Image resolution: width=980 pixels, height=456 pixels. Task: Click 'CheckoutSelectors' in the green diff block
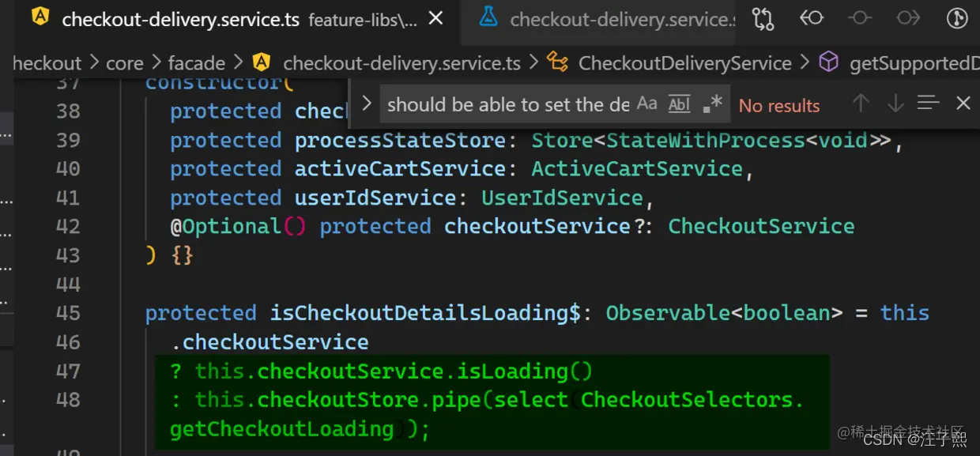686,400
